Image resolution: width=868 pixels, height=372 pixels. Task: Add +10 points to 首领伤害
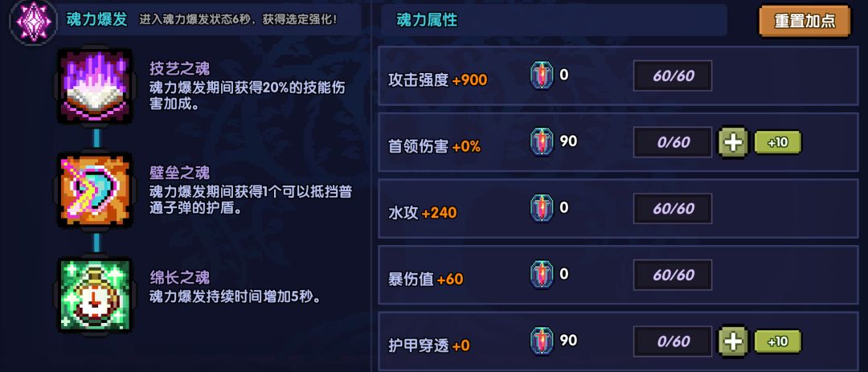[x=776, y=142]
